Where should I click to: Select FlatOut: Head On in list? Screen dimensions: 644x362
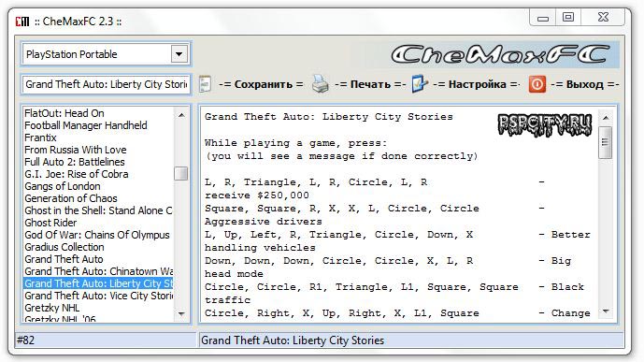coord(64,113)
